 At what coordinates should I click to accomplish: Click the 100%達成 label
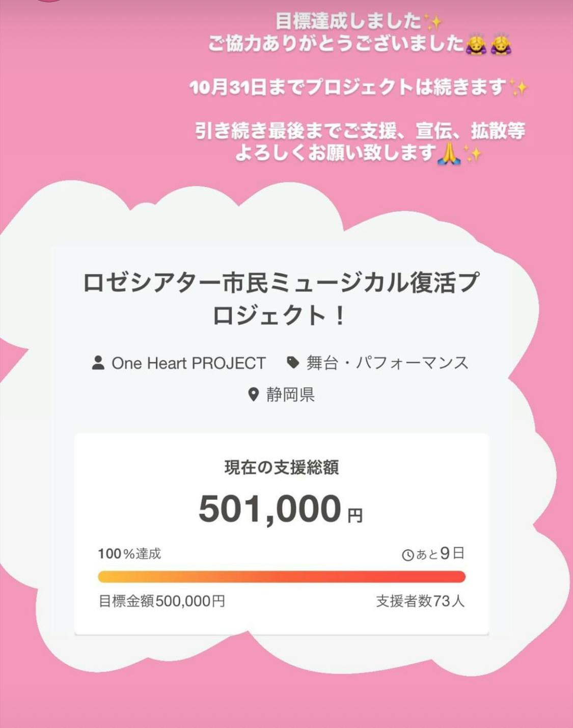point(129,554)
